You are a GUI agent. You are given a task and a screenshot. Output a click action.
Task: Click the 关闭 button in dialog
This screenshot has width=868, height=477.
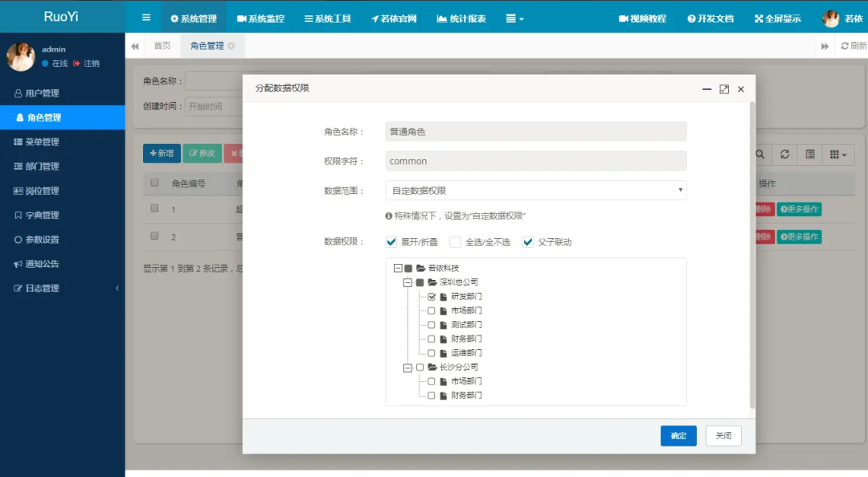pos(723,436)
